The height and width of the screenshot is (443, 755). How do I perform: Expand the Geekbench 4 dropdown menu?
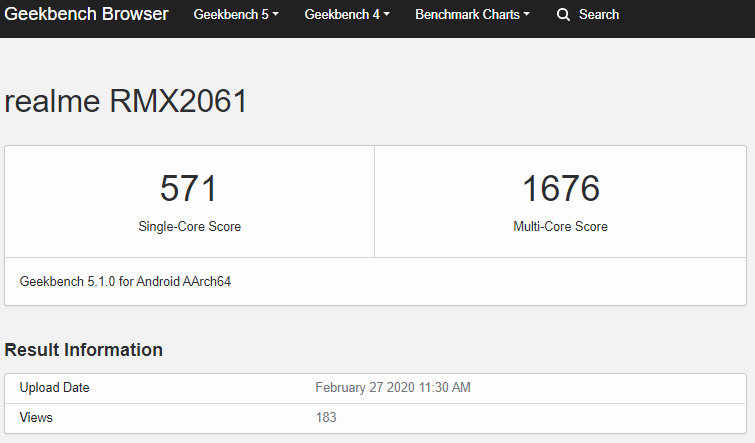(347, 14)
